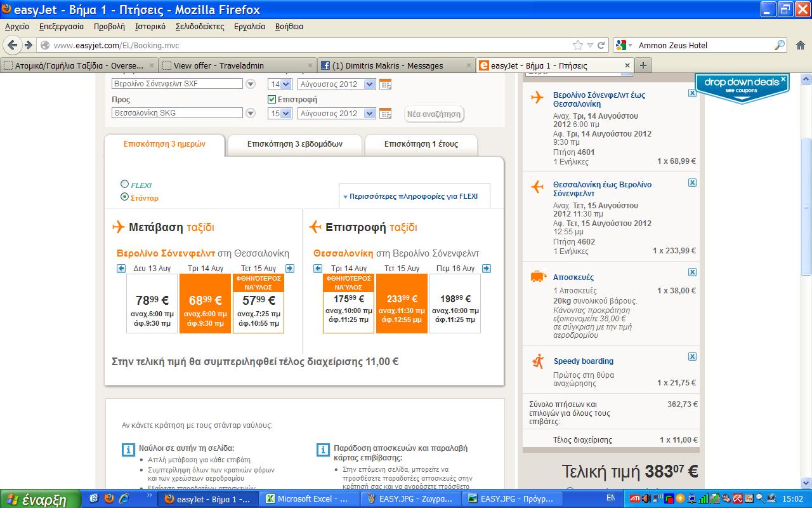Toggle the Επιστροφή return checkbox
This screenshot has height=508, width=812.
[272, 99]
